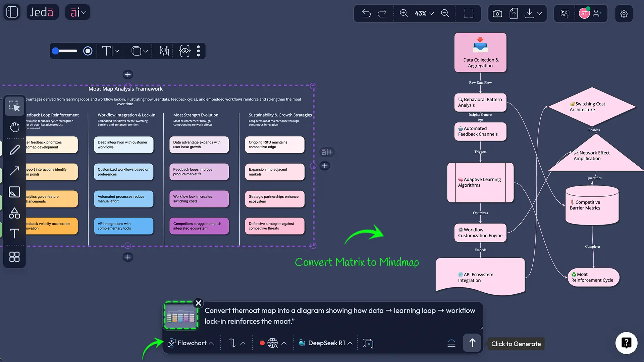The width and height of the screenshot is (644, 362).
Task: Select the Pen drawing tool
Action: (x=14, y=150)
